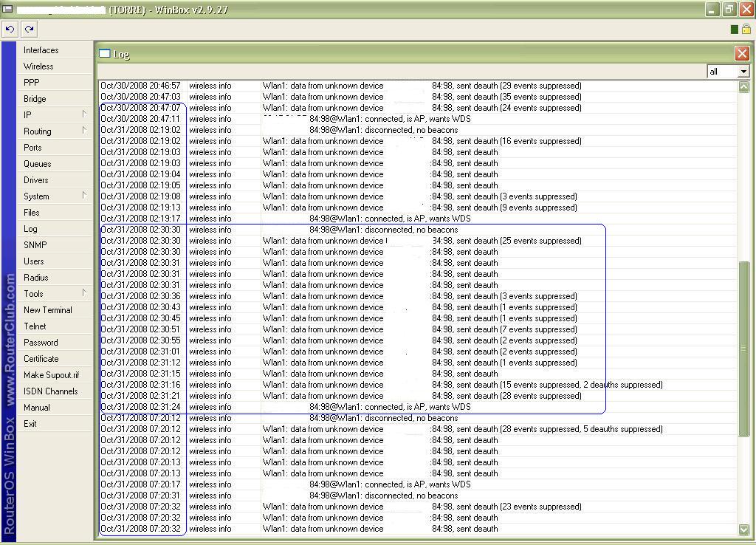
Task: Expand the System submenu
Action: [55, 196]
